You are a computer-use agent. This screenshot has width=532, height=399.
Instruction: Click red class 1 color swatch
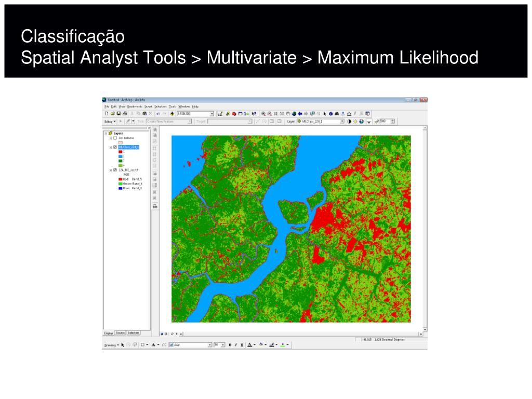pyautogui.click(x=120, y=152)
